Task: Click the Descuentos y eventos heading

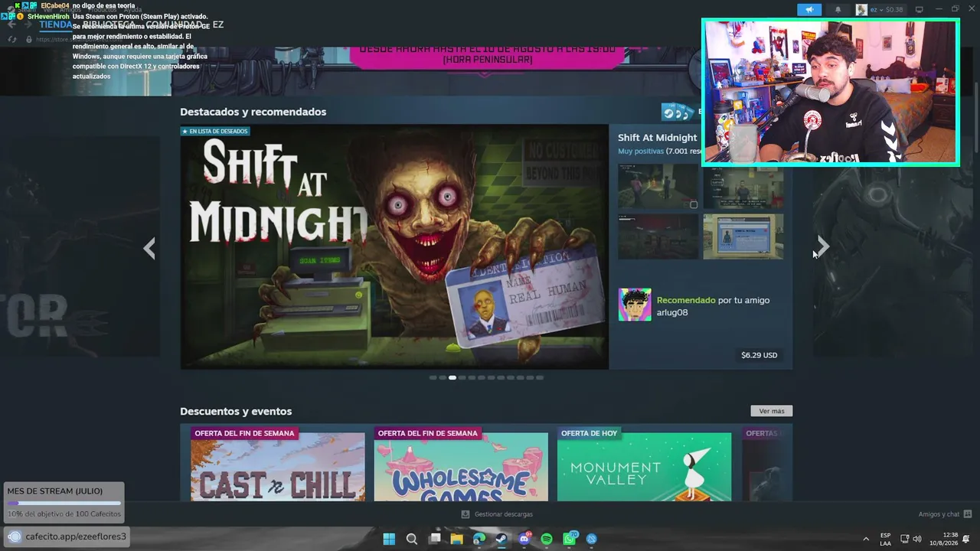Action: pyautogui.click(x=236, y=411)
